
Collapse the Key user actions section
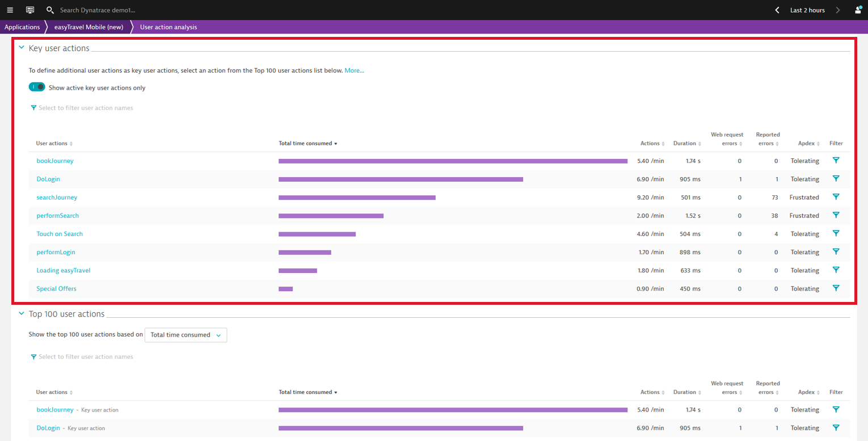click(x=22, y=48)
